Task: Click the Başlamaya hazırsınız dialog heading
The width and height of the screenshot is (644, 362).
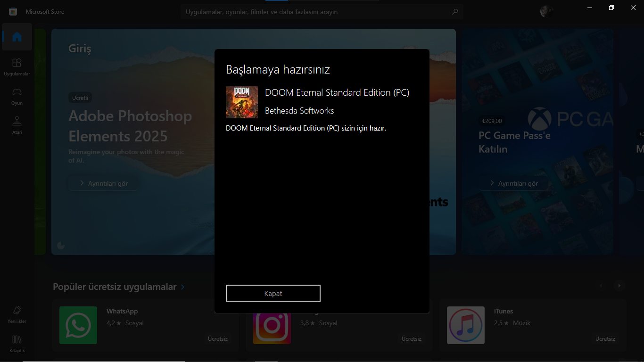Action: tap(278, 70)
